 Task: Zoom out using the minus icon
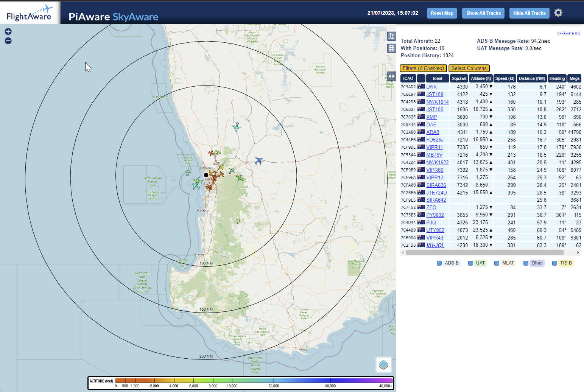click(8, 40)
